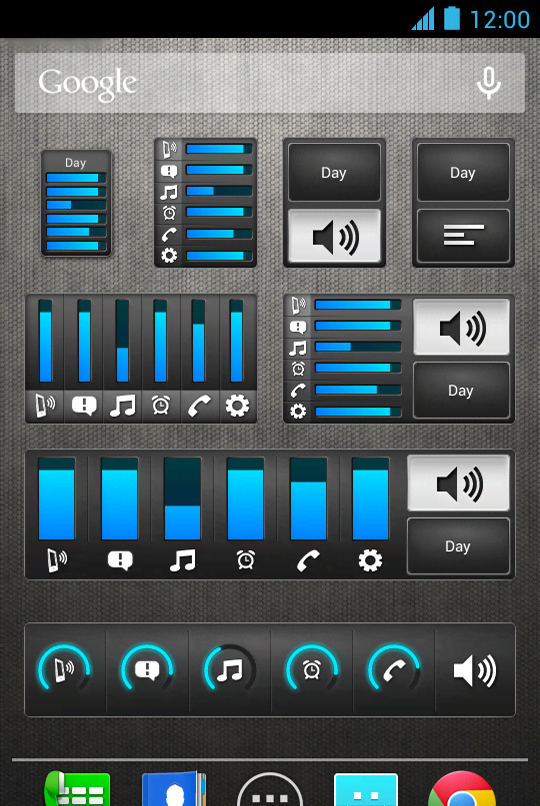This screenshot has height=806, width=540.
Task: Tap ringer icon in top icon-list slider widget
Action: click(169, 149)
